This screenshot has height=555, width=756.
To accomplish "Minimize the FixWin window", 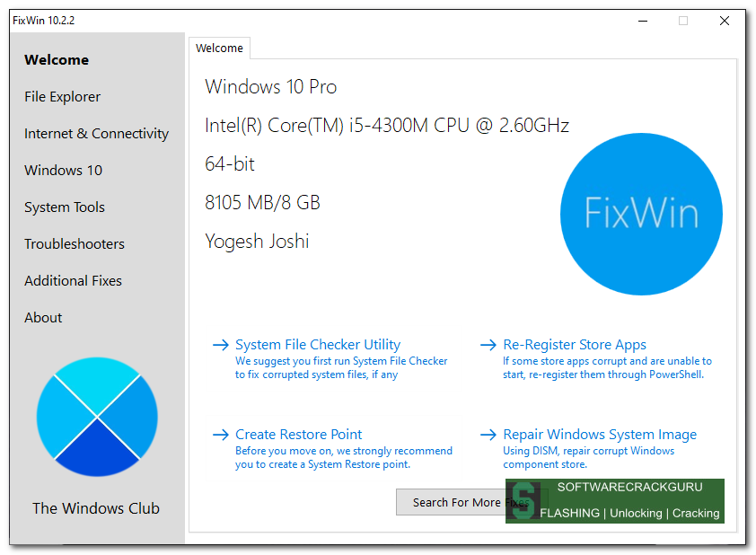I will point(643,21).
